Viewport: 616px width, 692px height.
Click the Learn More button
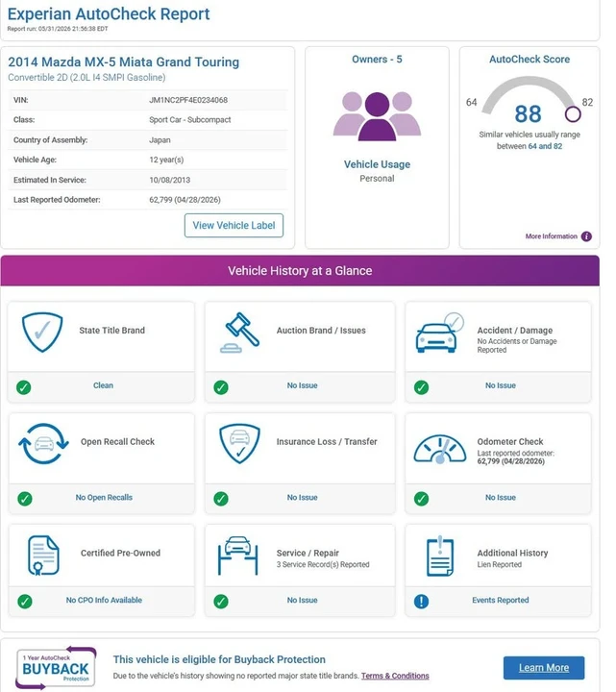(x=544, y=668)
